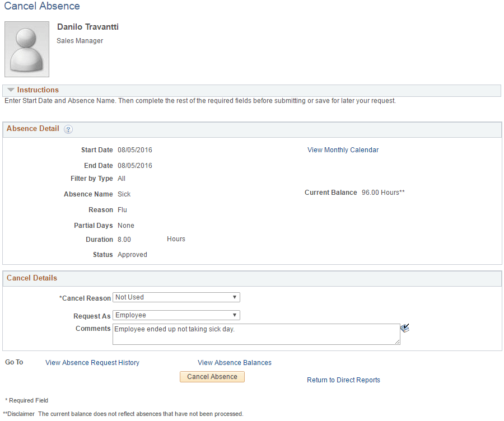Open the Request As dropdown
Image resolution: width=504 pixels, height=421 pixels.
click(x=235, y=315)
